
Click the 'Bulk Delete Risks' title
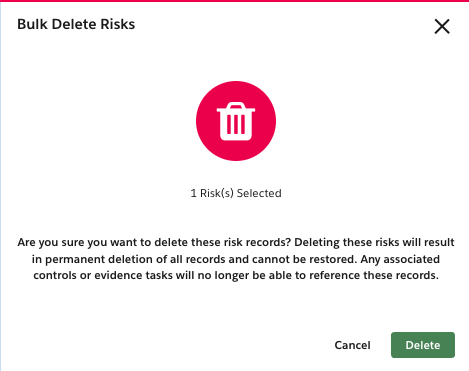tap(76, 24)
